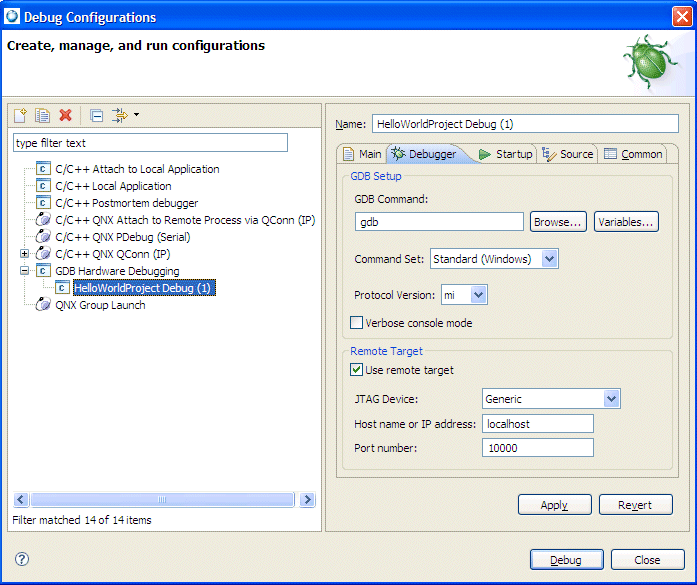Click the Port number input field
Viewport: 697px width, 585px height.
click(x=537, y=448)
